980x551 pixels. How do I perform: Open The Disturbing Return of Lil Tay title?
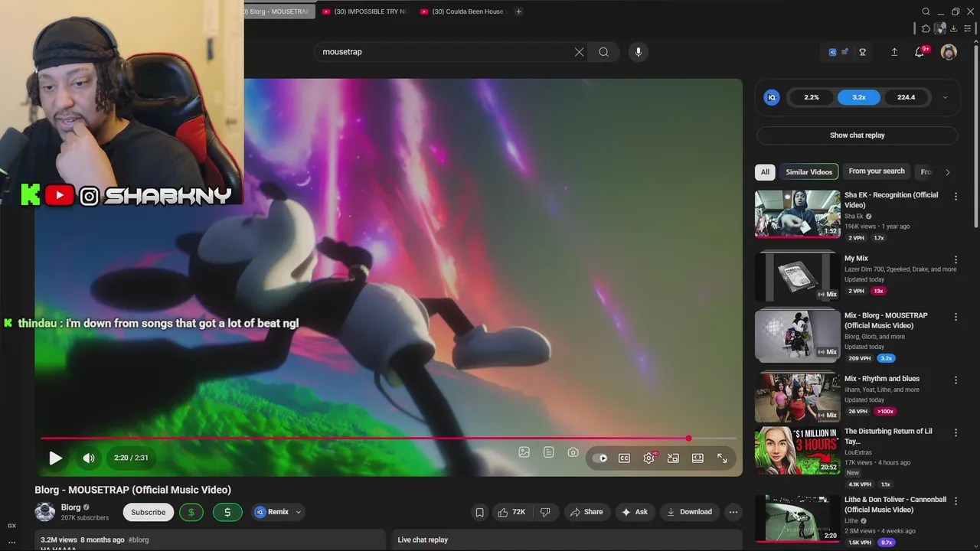pos(888,436)
